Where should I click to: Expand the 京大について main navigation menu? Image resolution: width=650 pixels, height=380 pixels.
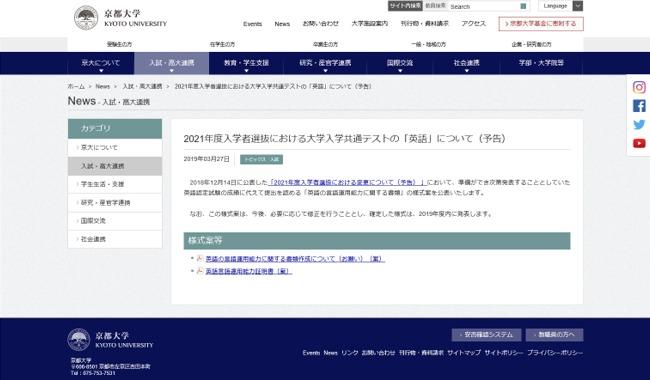(x=101, y=63)
